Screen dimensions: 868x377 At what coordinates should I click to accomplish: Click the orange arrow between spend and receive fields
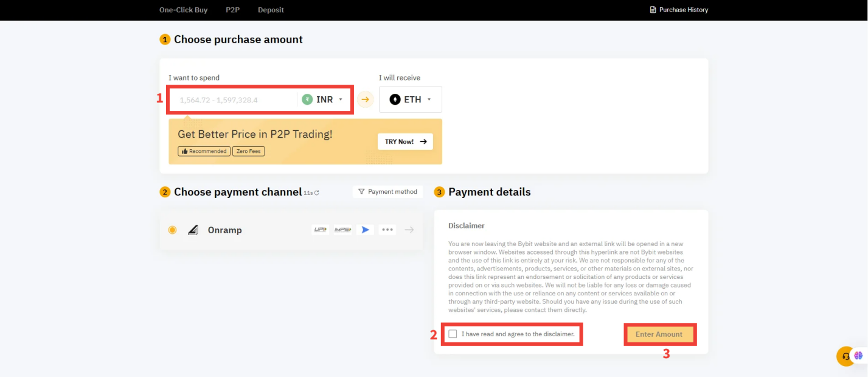[365, 99]
